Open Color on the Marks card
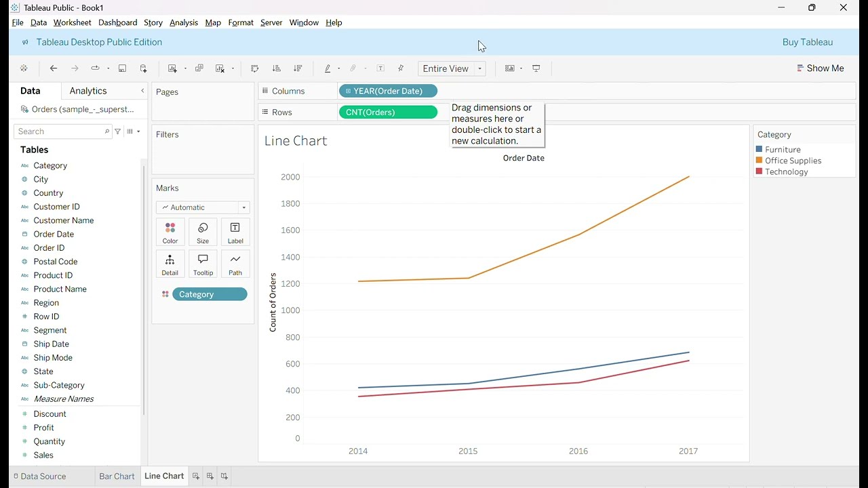The width and height of the screenshot is (868, 488). click(x=170, y=232)
